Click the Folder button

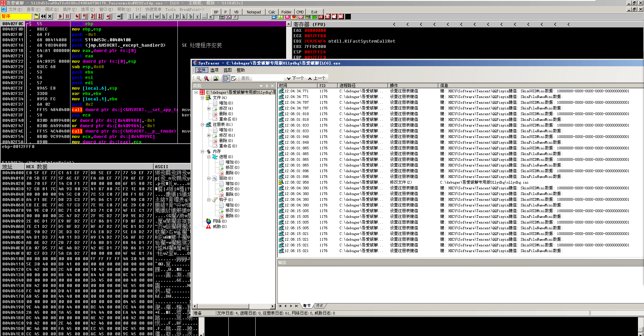point(286,12)
